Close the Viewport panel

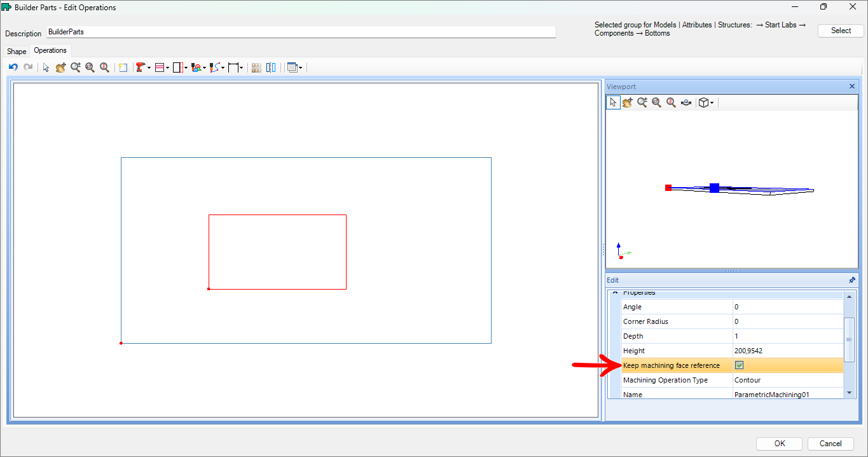pyautogui.click(x=852, y=87)
